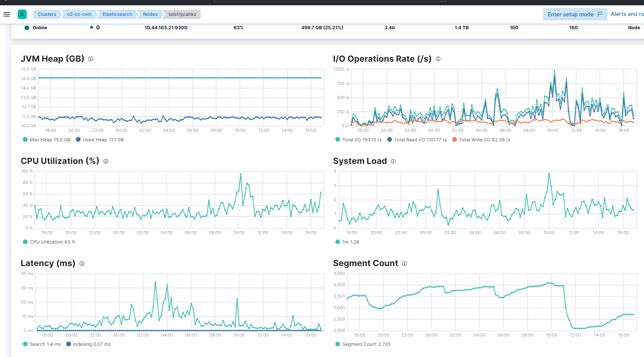644x357 pixels.
Task: Open the Elasticsearch breadcrumb
Action: (117, 14)
